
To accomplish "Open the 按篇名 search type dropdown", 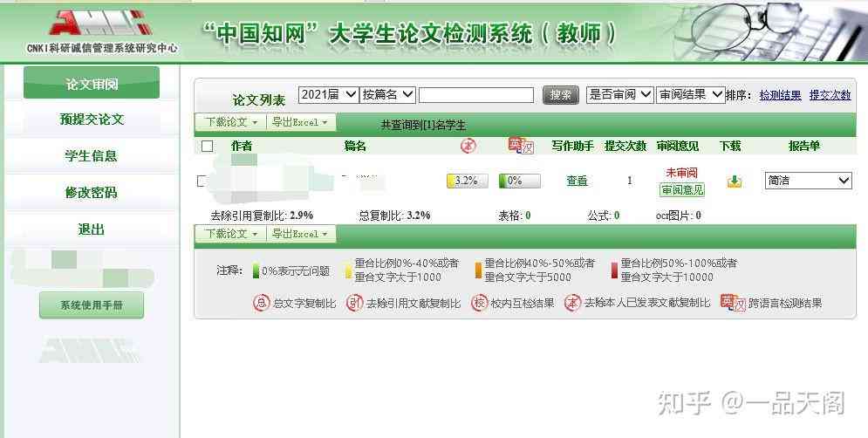I will 387,95.
